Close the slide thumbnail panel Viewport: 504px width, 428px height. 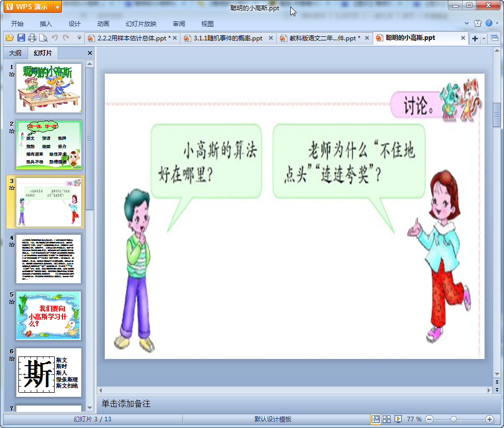pyautogui.click(x=90, y=53)
